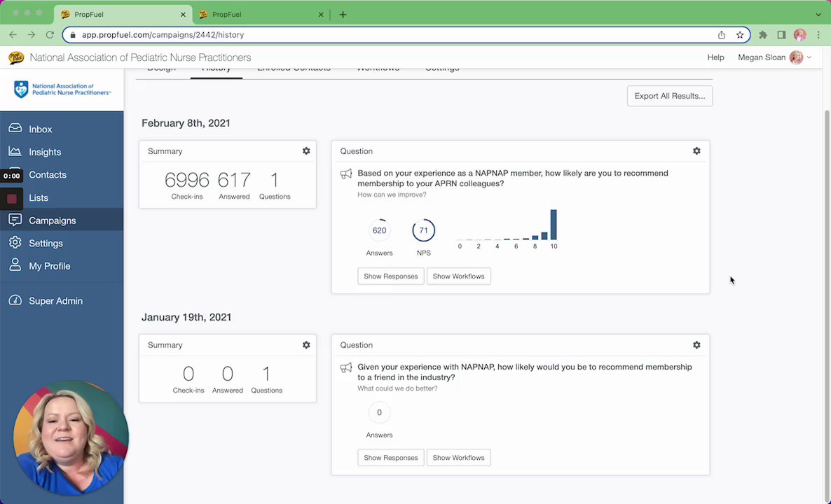Bookmark this page with star icon
Image resolution: width=831 pixels, height=504 pixels.
pyautogui.click(x=740, y=35)
